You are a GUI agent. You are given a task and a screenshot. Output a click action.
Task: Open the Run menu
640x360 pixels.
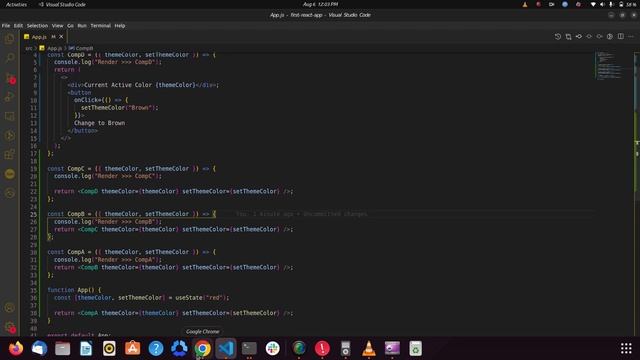82,26
